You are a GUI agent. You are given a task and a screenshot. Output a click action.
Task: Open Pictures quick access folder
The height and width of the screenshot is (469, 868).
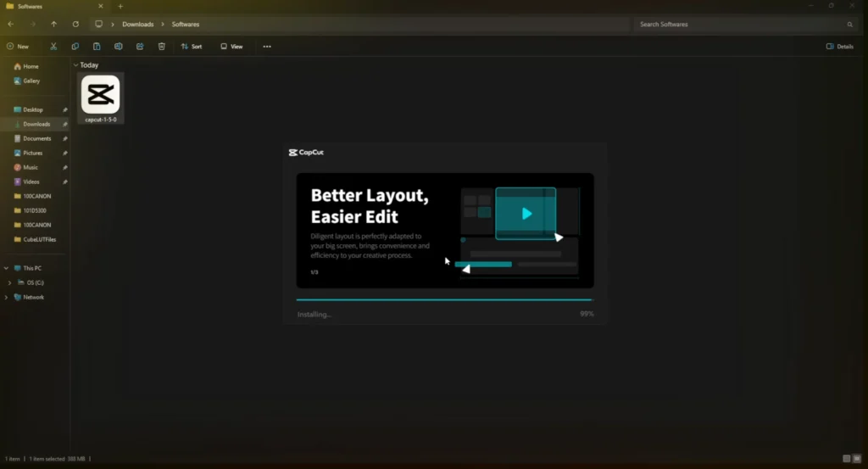pos(32,153)
